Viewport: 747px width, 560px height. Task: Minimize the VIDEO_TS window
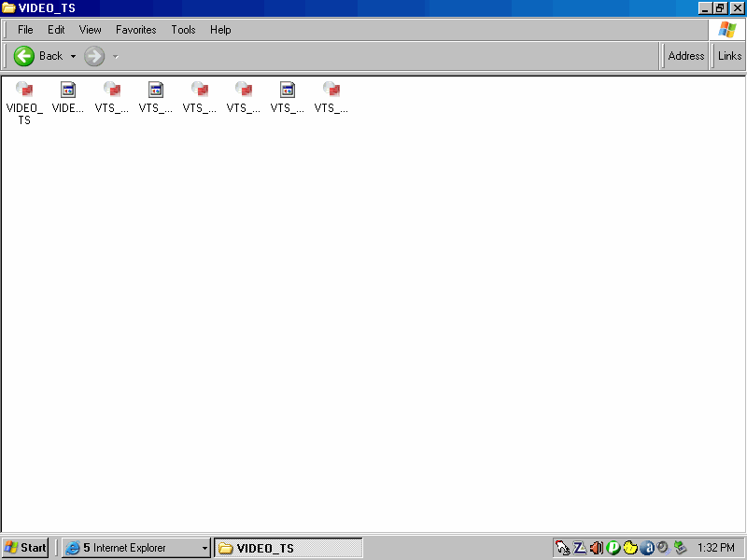705,8
